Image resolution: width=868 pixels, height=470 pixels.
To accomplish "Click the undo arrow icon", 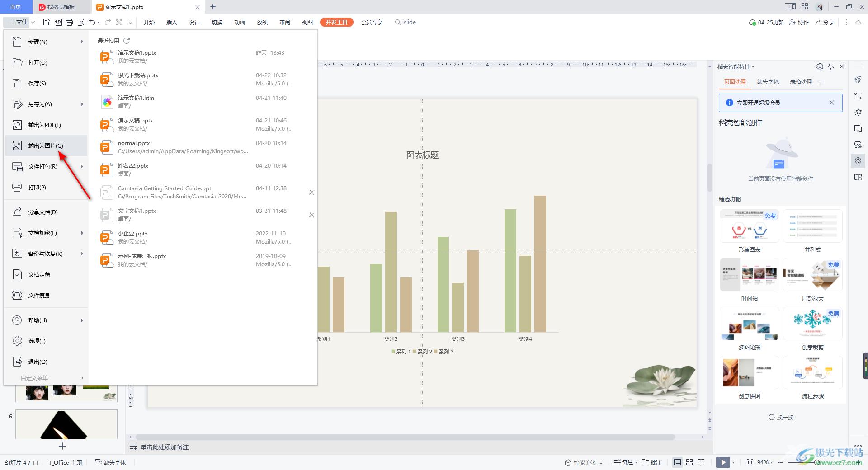I will coord(92,22).
